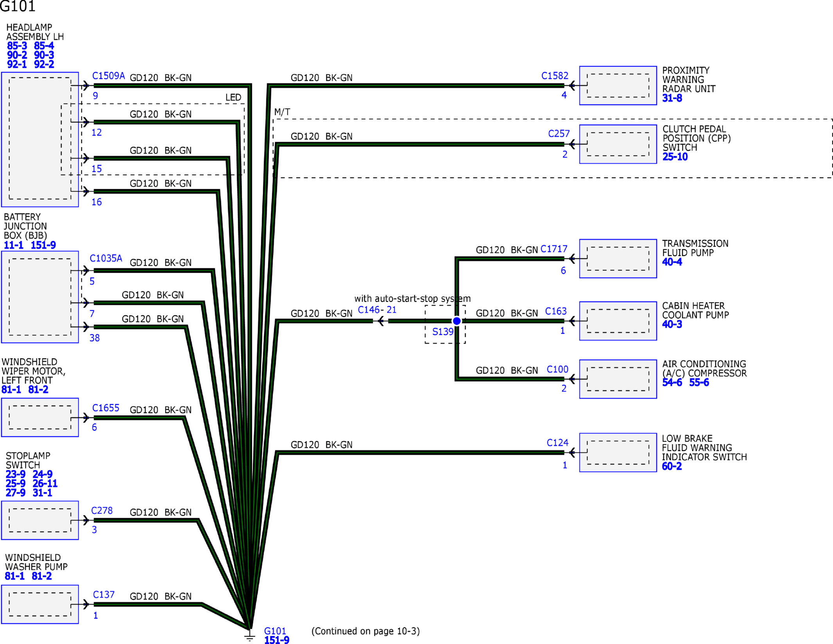The width and height of the screenshot is (833, 644).
Task: Click the A/C Compressor component box
Action: click(618, 379)
